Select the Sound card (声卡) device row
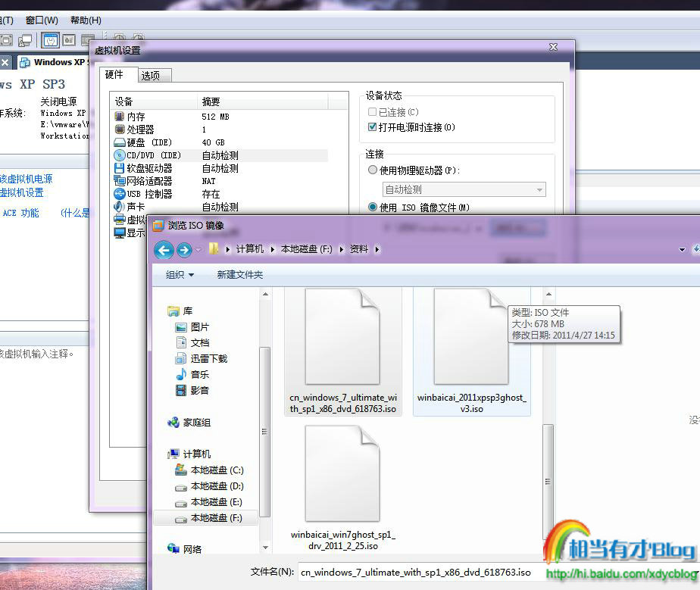Viewport: 700px width, 590px height. [x=220, y=207]
